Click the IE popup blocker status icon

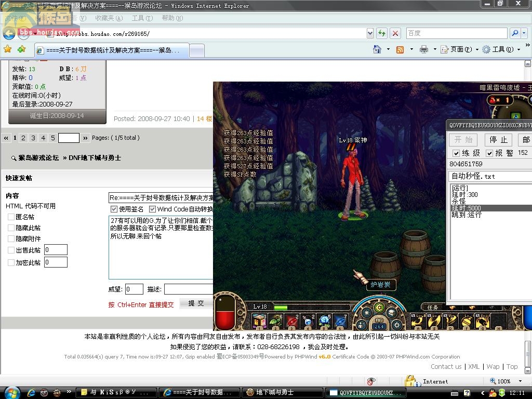371,381
